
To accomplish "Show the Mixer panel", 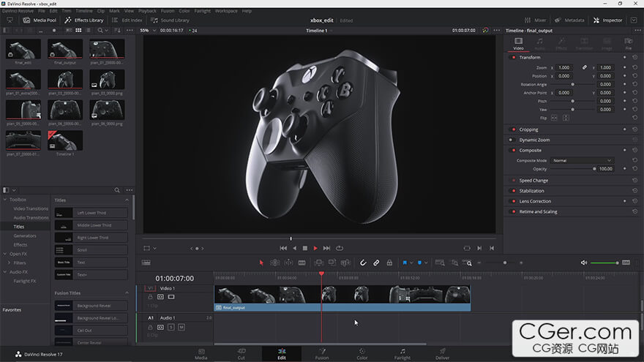I will point(535,20).
